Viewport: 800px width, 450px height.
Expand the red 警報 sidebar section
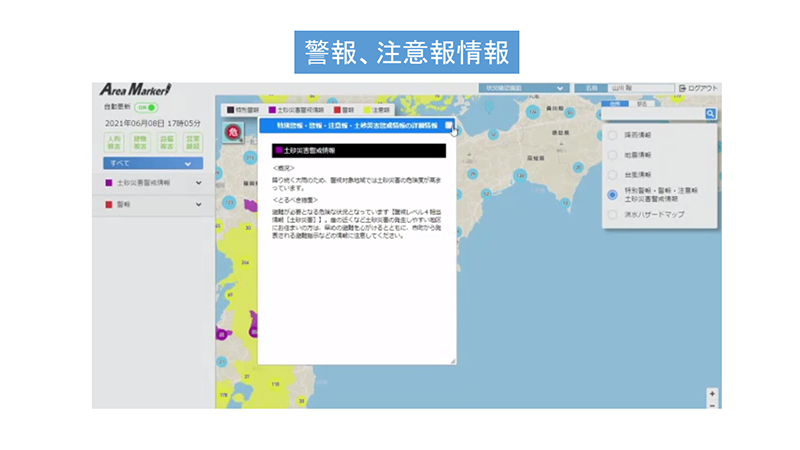(x=153, y=205)
